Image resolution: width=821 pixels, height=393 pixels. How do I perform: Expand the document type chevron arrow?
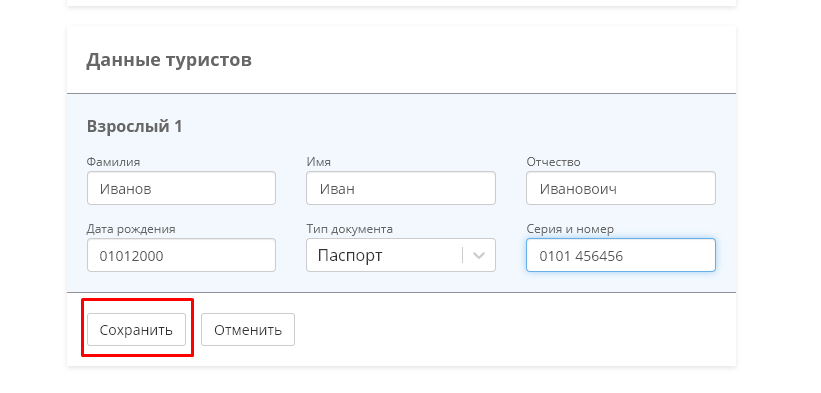click(479, 255)
